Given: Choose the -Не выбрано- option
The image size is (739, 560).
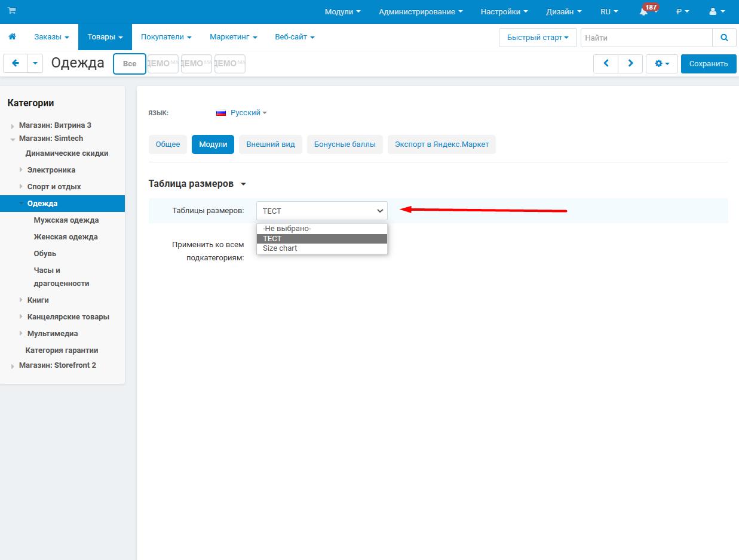Looking at the screenshot, I should [322, 229].
